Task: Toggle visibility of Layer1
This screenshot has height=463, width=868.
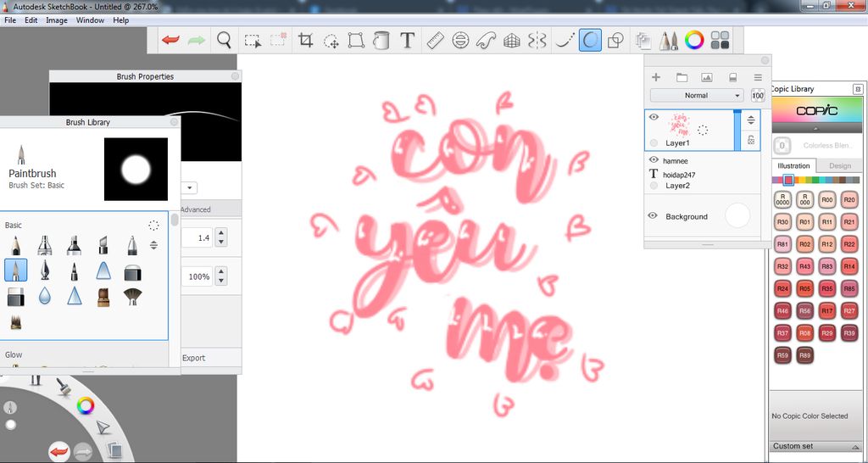Action: point(654,117)
